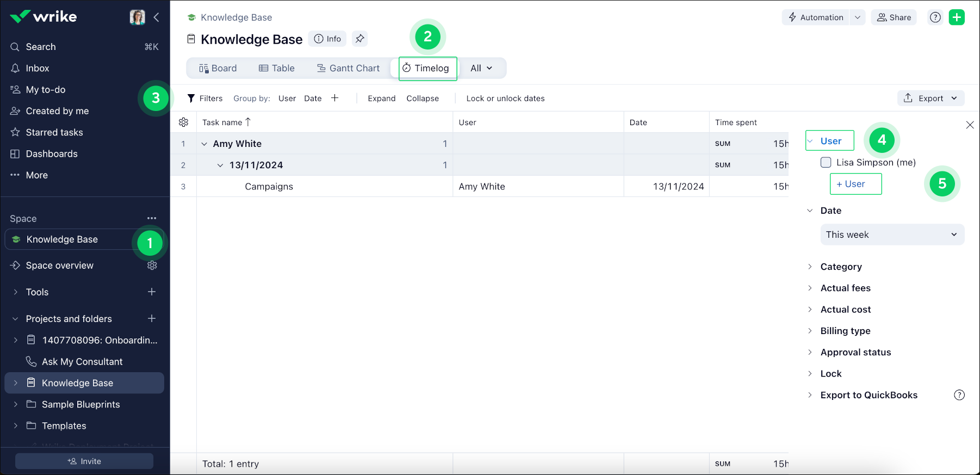This screenshot has height=475, width=980.
Task: Click the green plus create button
Action: pos(957,17)
